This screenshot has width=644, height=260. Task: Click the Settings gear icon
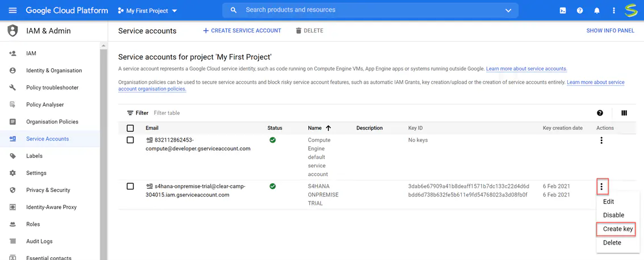tap(12, 173)
